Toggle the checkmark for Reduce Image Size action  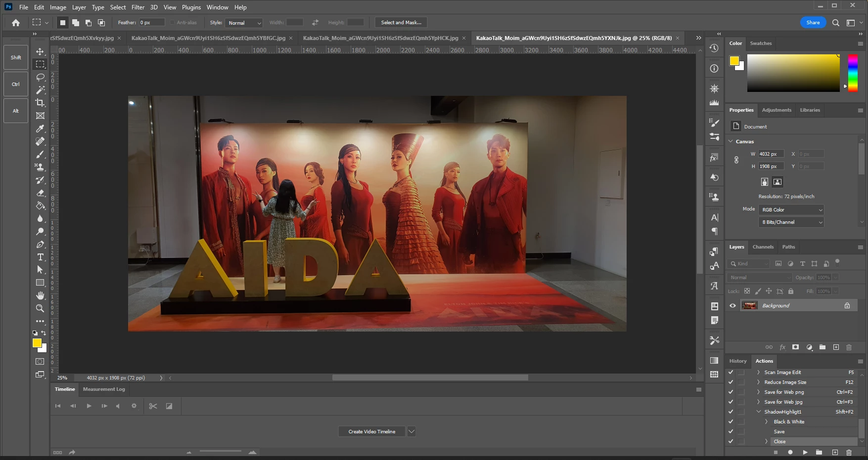731,382
